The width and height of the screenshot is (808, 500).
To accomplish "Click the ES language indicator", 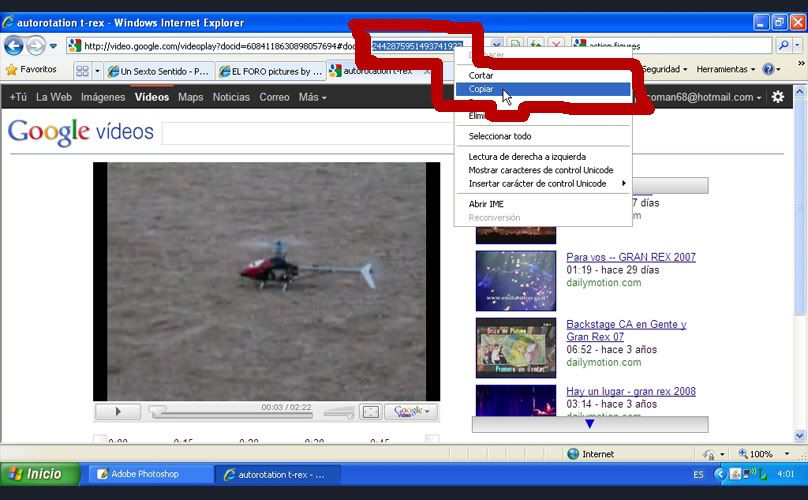I will pos(698,474).
